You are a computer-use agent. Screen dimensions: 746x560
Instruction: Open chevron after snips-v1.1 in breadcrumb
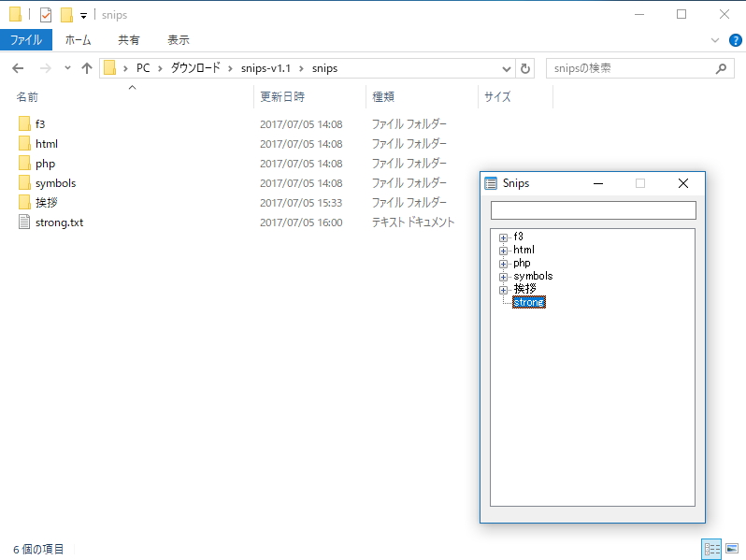[301, 69]
